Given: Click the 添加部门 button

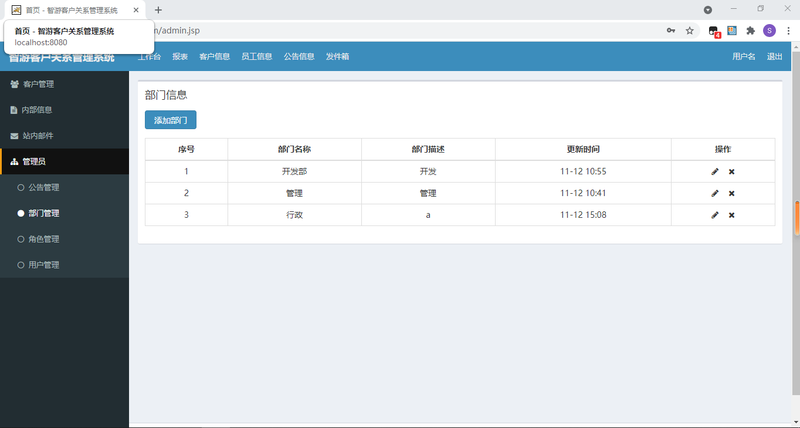Looking at the screenshot, I should (x=170, y=120).
